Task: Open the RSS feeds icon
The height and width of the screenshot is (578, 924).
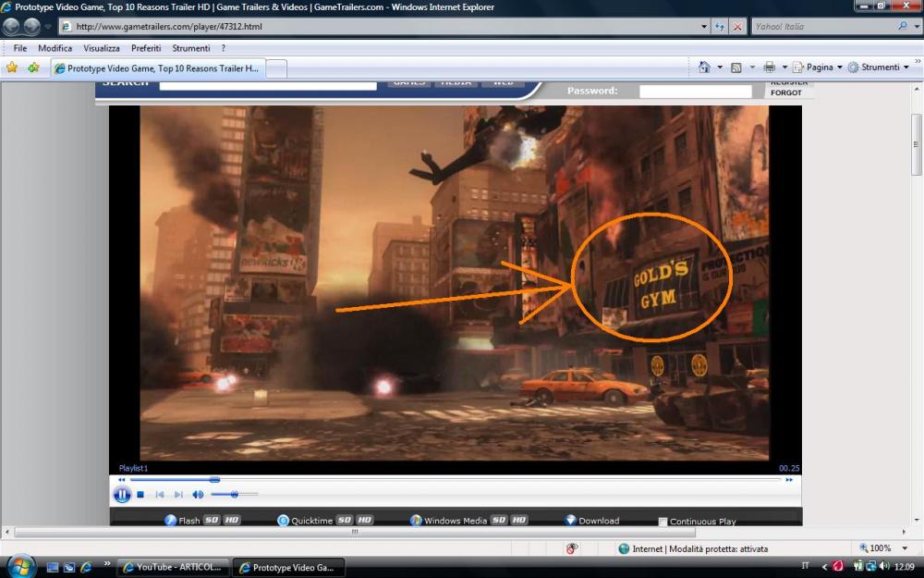Action: click(736, 68)
